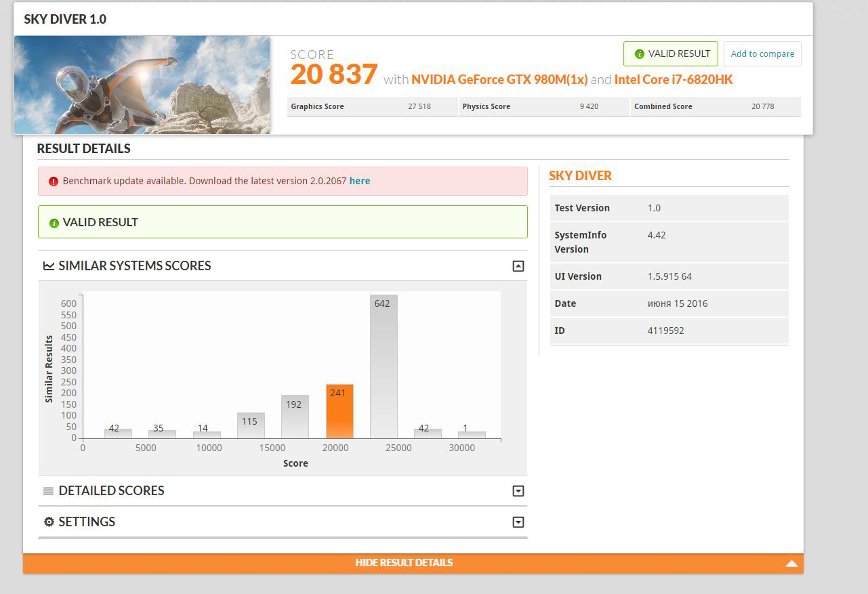Click the DETAILED SCORES heading text
868x594 pixels.
pyautogui.click(x=112, y=491)
